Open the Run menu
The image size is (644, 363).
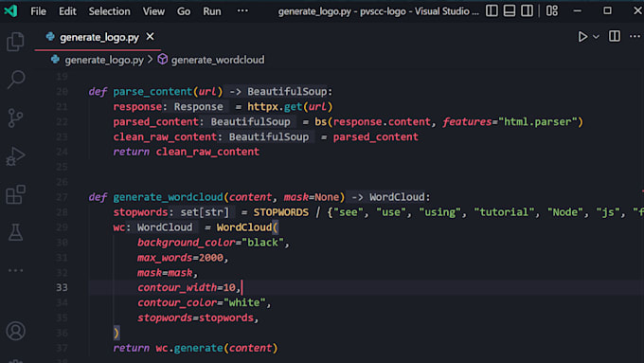[212, 11]
